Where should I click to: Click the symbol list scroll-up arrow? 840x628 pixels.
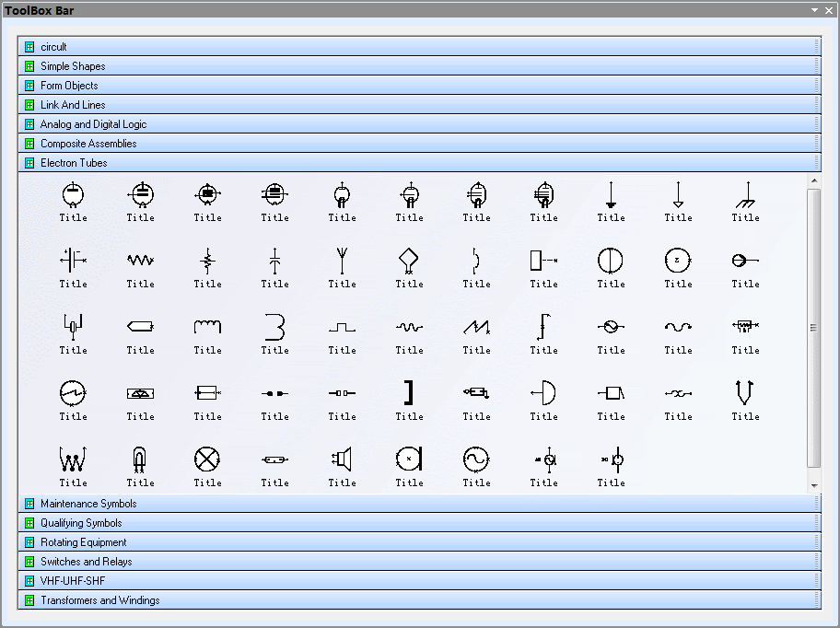pos(814,180)
